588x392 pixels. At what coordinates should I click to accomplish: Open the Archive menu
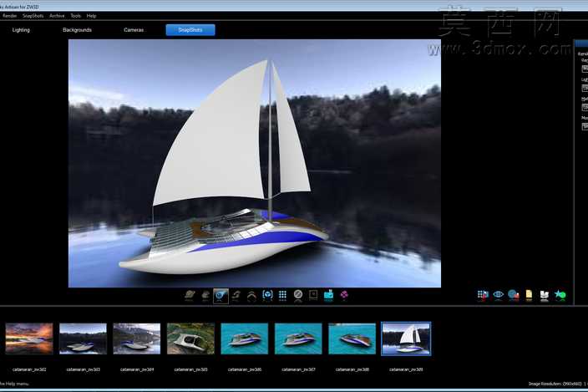57,16
